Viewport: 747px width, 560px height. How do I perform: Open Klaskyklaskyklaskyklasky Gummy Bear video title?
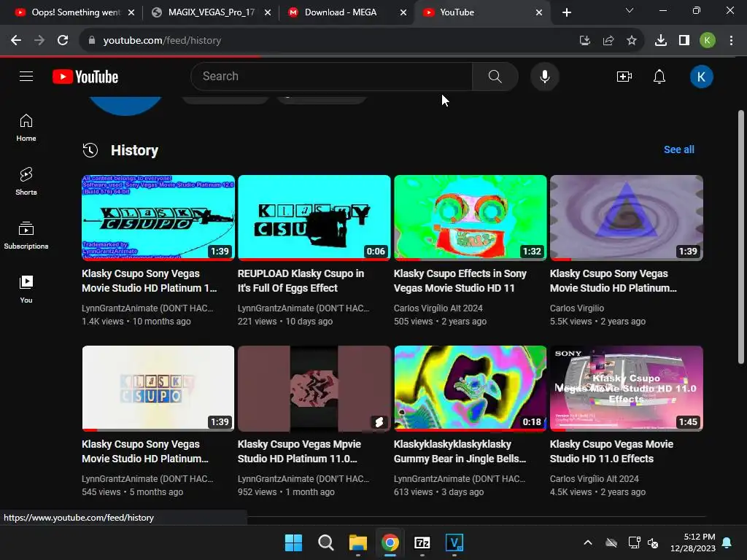tap(460, 451)
